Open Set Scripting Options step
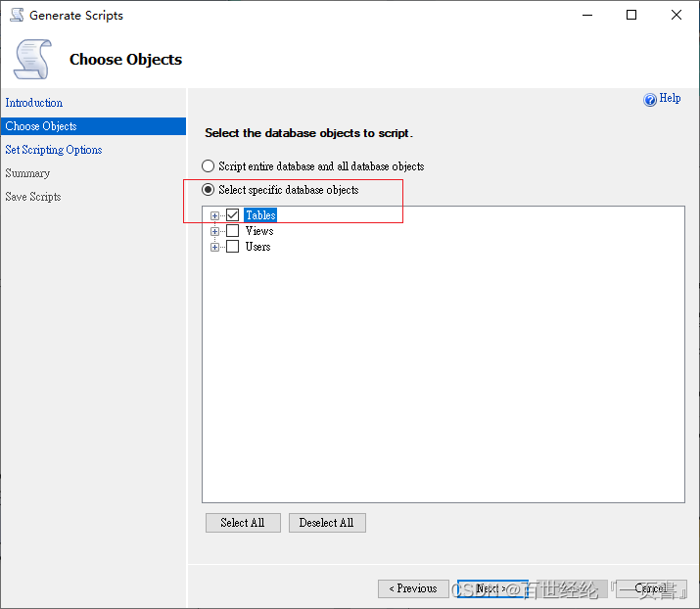This screenshot has height=609, width=700. (54, 150)
